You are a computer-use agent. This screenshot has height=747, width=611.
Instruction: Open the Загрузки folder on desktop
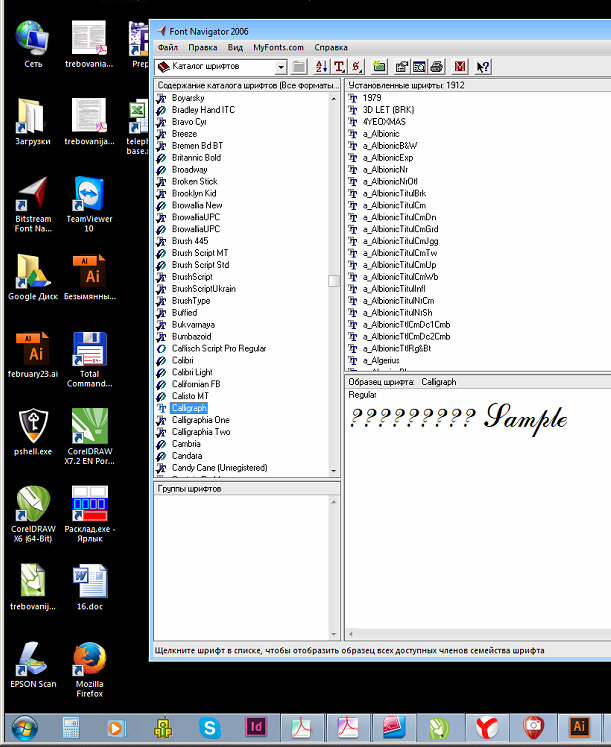(x=33, y=122)
